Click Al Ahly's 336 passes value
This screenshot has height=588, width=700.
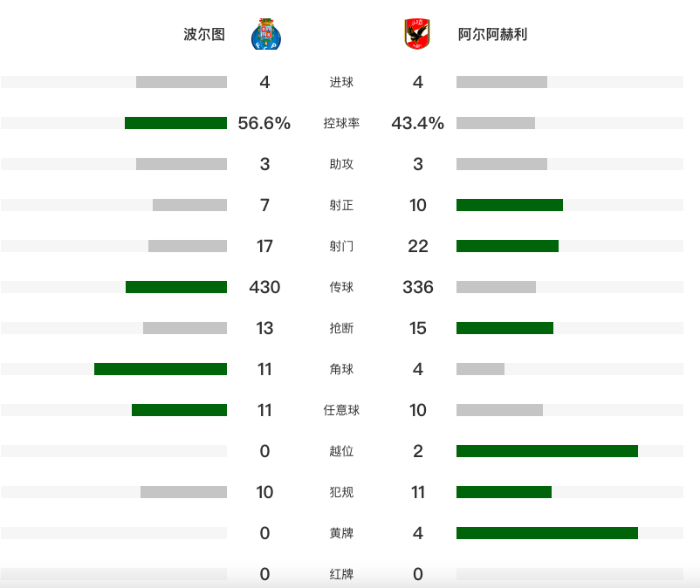point(418,287)
